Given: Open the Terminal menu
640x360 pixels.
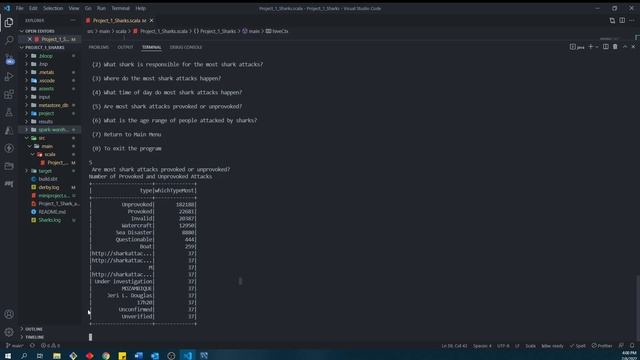Looking at the screenshot, I should pyautogui.click(x=120, y=8).
